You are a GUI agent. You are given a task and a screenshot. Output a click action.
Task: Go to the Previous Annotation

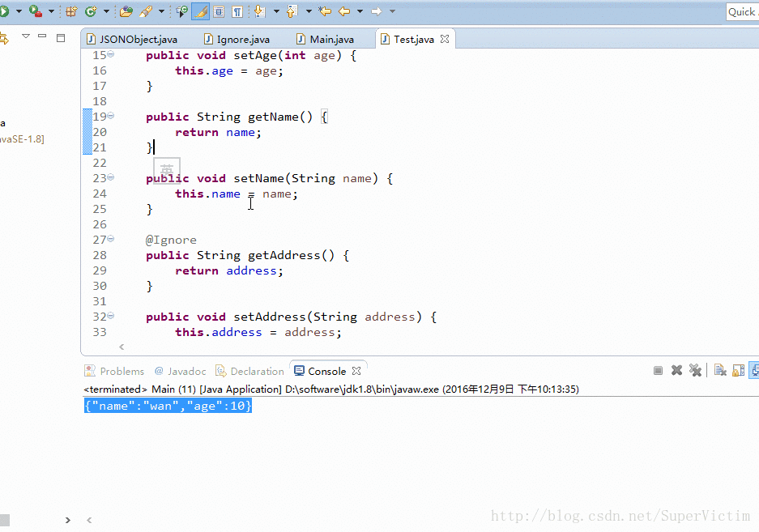pyautogui.click(x=292, y=11)
